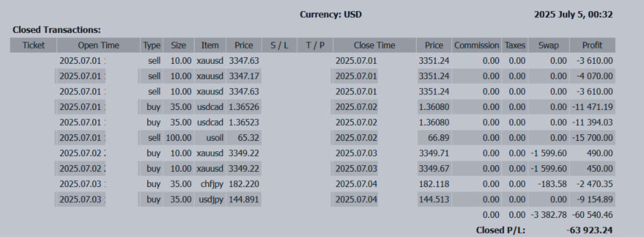Select the Currency: USD label
Viewport: 644px width, 237px height.
(x=331, y=14)
